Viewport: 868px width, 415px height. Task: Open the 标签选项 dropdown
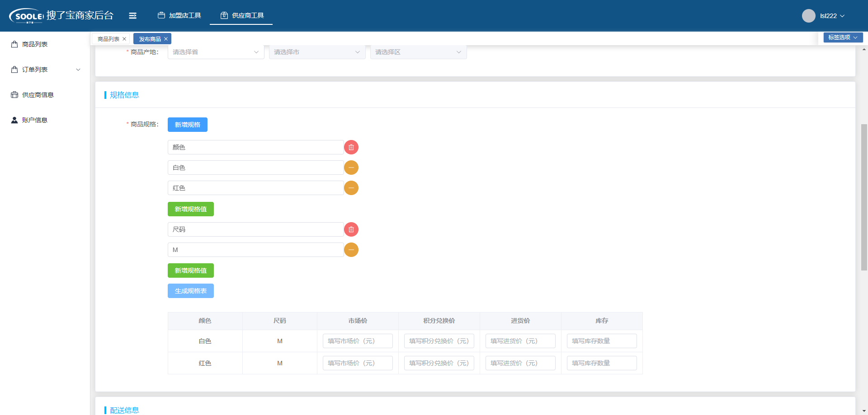(843, 37)
